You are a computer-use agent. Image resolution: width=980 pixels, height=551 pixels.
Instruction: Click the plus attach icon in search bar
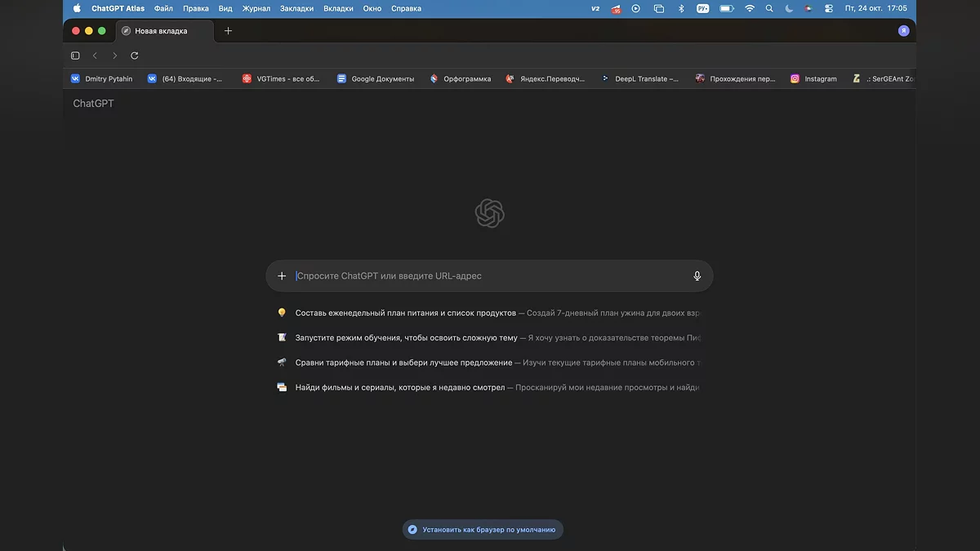(x=282, y=276)
